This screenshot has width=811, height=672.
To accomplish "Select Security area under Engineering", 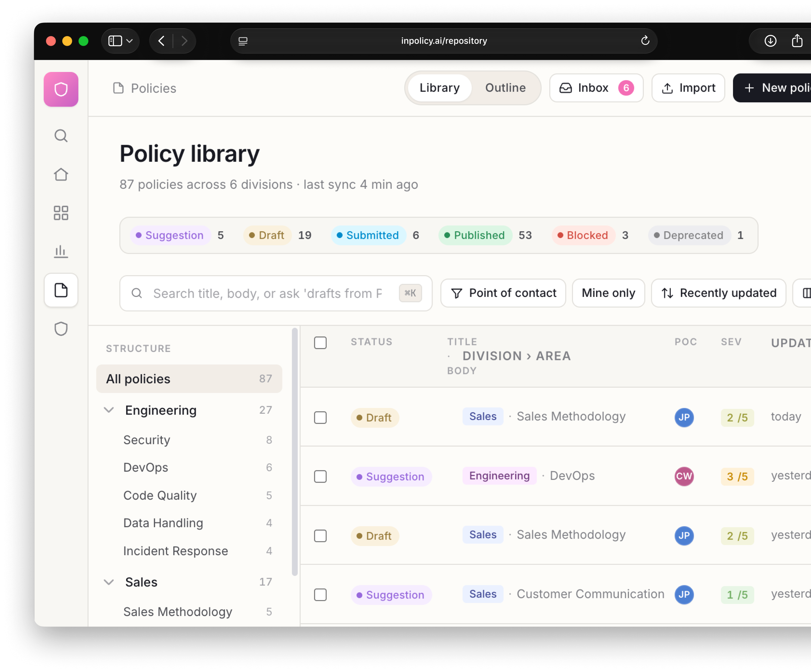I will pyautogui.click(x=189, y=440).
